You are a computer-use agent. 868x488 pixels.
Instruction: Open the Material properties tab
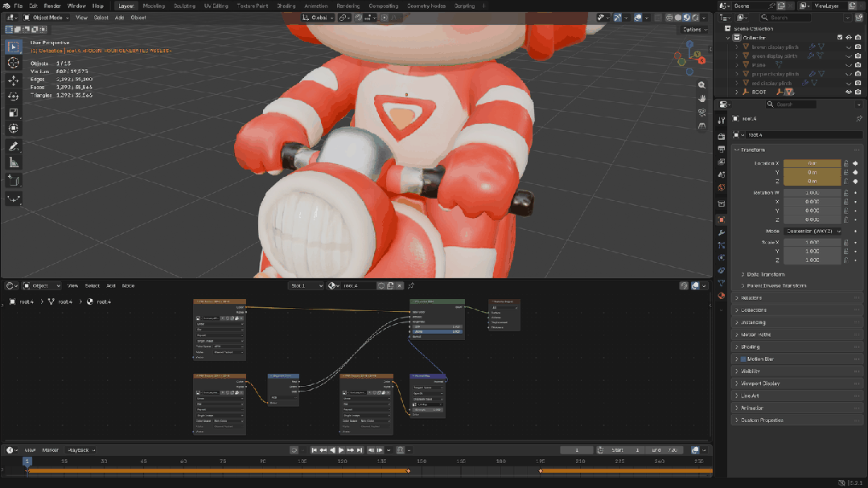click(722, 296)
